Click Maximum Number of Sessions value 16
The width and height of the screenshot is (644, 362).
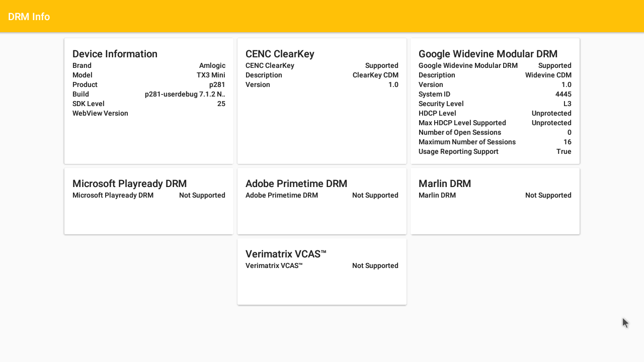point(568,142)
